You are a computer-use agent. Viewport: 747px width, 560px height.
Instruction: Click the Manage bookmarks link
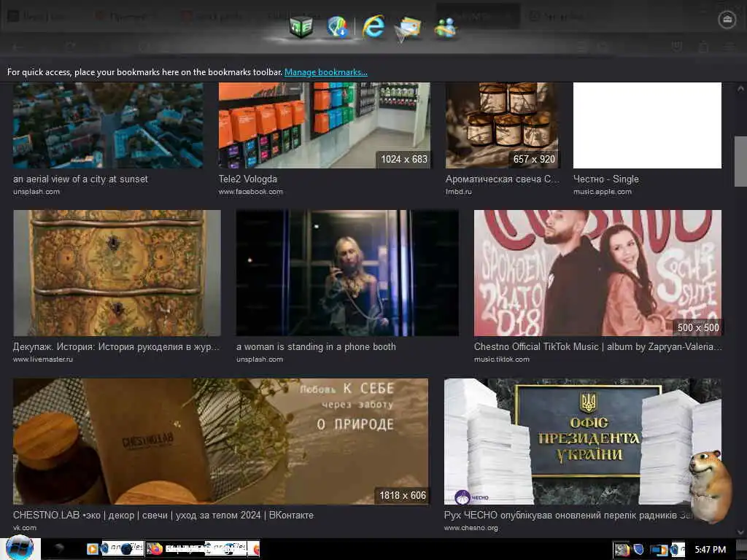click(x=326, y=72)
